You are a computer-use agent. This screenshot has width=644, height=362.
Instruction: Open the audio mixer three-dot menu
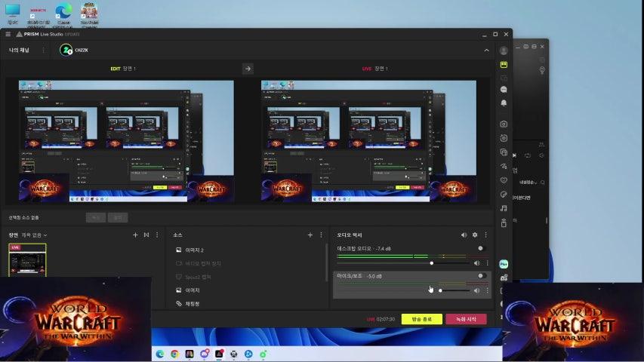click(x=486, y=235)
